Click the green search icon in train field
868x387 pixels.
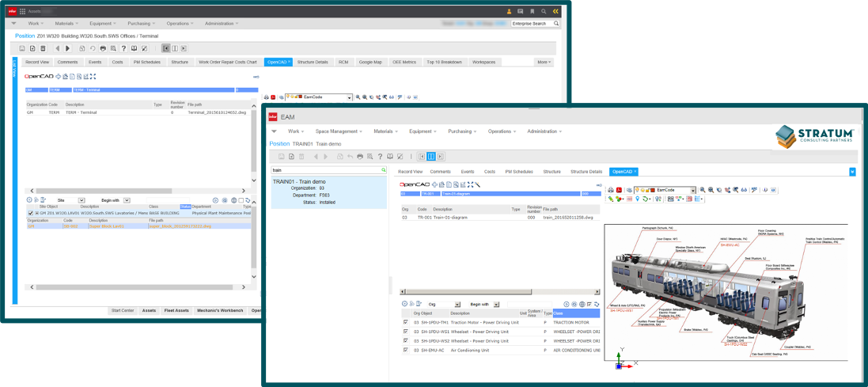383,170
